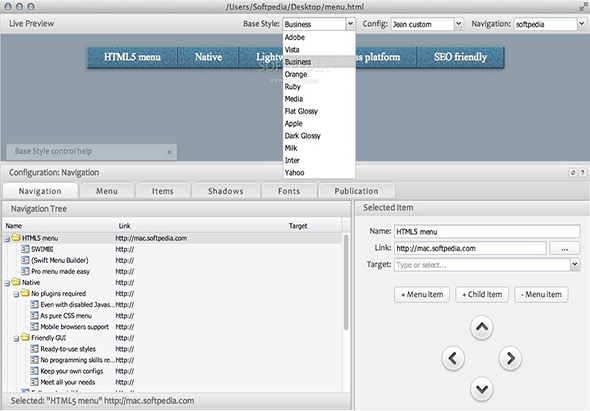This screenshot has width=590, height=411.
Task: Switch to the Publication tab
Action: (x=356, y=191)
